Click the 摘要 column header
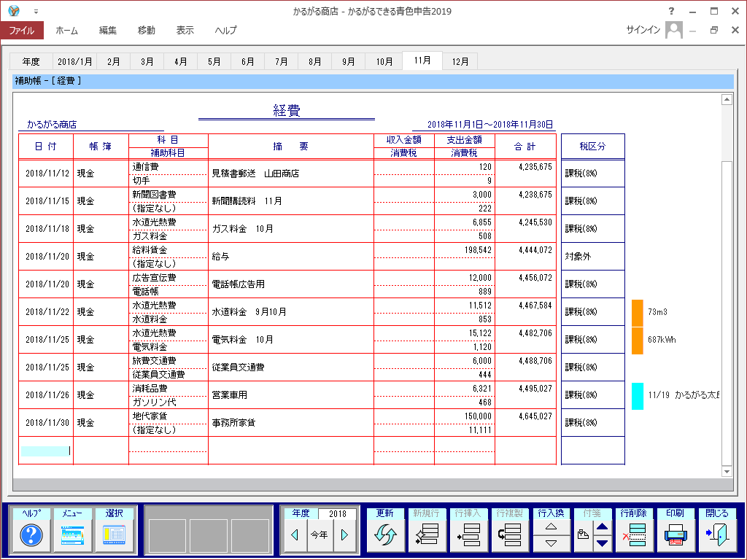747x560 pixels. tap(291, 146)
